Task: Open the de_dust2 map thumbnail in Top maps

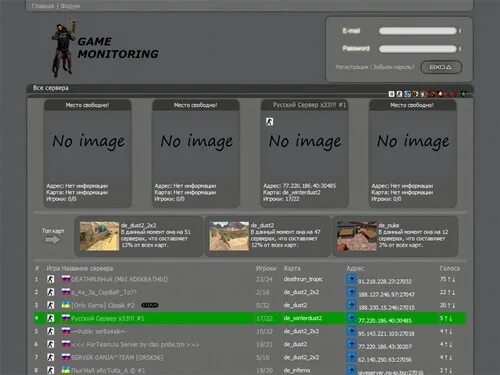Action: (x=229, y=236)
